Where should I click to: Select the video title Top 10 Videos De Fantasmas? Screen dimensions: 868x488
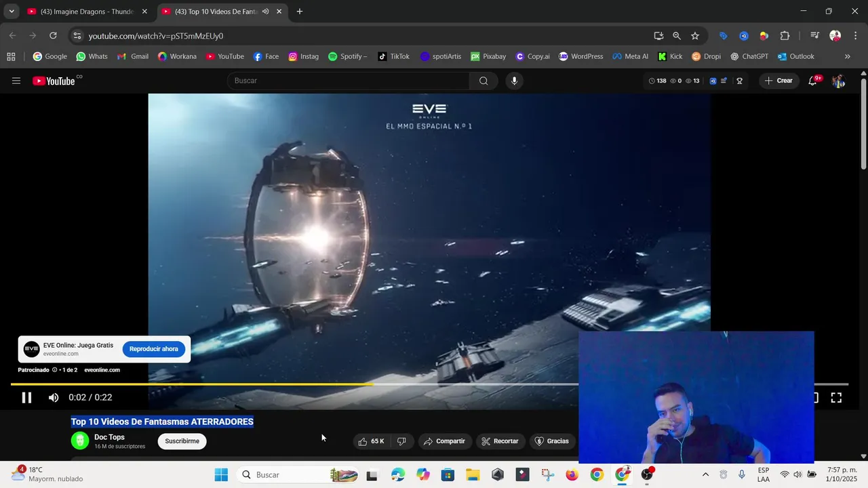[162, 422]
